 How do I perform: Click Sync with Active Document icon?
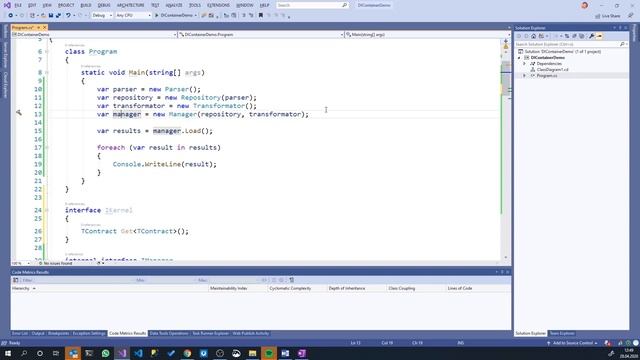pos(567,36)
